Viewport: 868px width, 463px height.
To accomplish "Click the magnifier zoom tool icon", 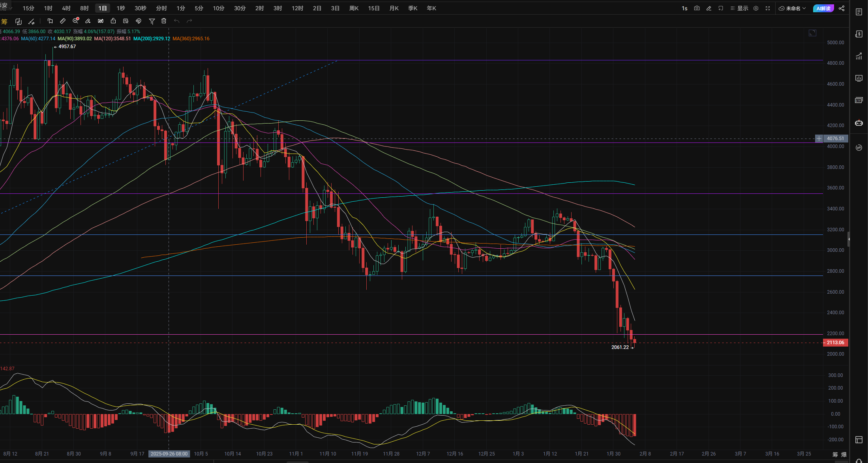I will pyautogui.click(x=75, y=21).
